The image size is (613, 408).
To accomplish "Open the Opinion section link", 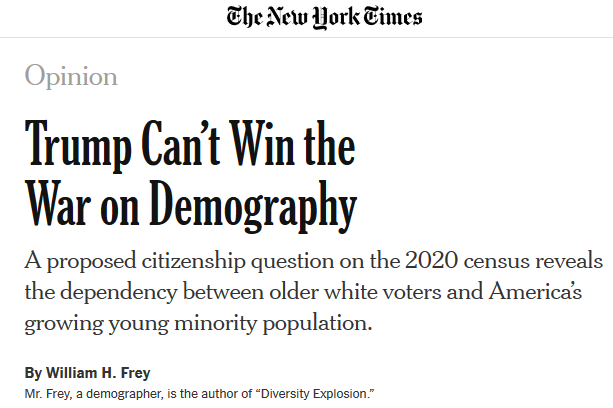I will pyautogui.click(x=71, y=76).
